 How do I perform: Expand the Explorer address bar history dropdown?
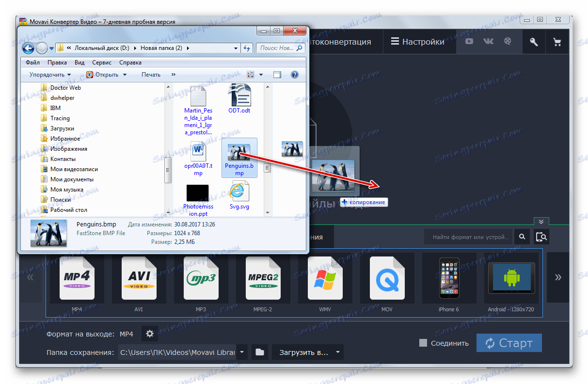coord(236,48)
